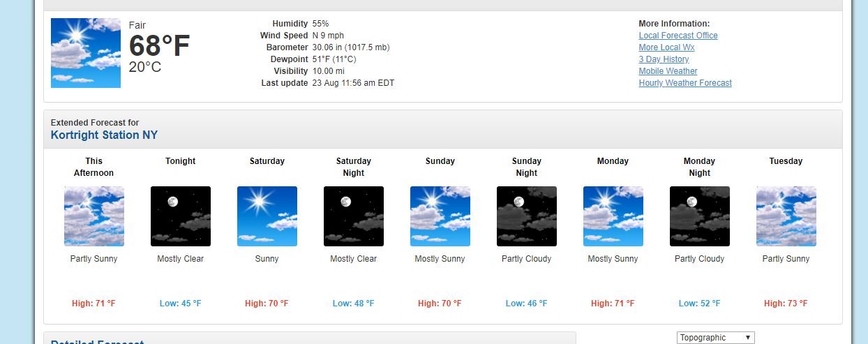Click the current conditions Fair weather icon

(86, 53)
